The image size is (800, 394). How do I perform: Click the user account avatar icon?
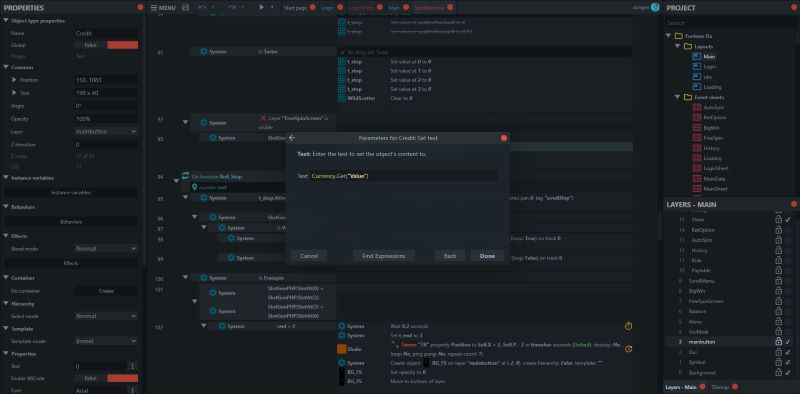pos(655,8)
